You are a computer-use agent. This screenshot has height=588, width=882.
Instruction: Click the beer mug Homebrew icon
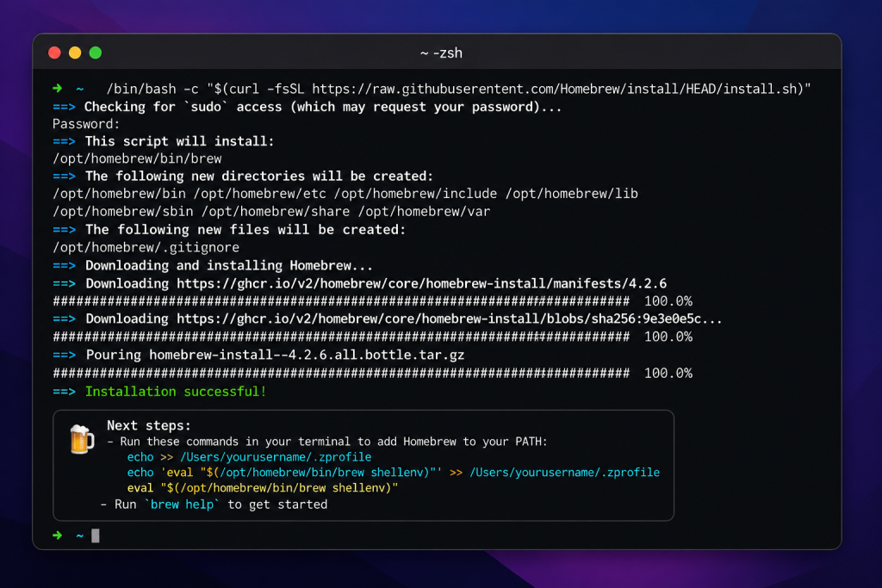click(x=82, y=439)
